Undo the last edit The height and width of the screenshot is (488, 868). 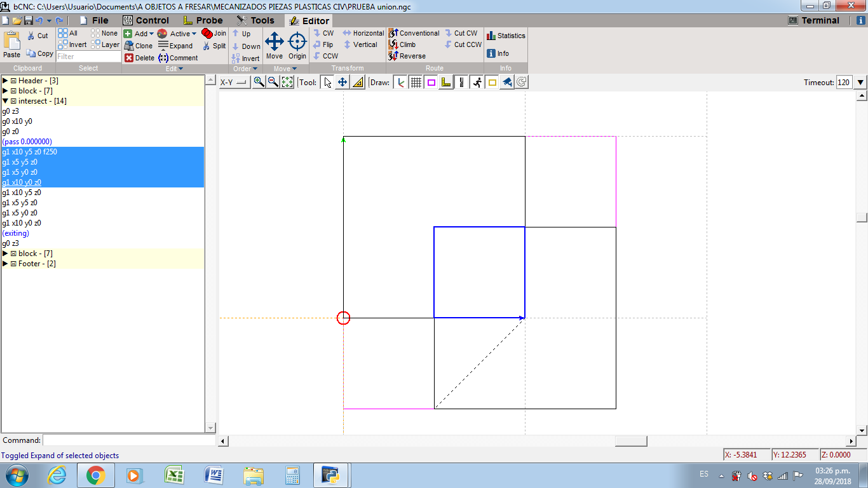(x=39, y=20)
